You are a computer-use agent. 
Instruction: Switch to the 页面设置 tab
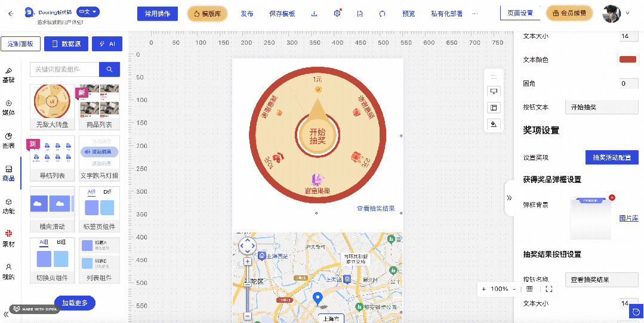(x=520, y=13)
